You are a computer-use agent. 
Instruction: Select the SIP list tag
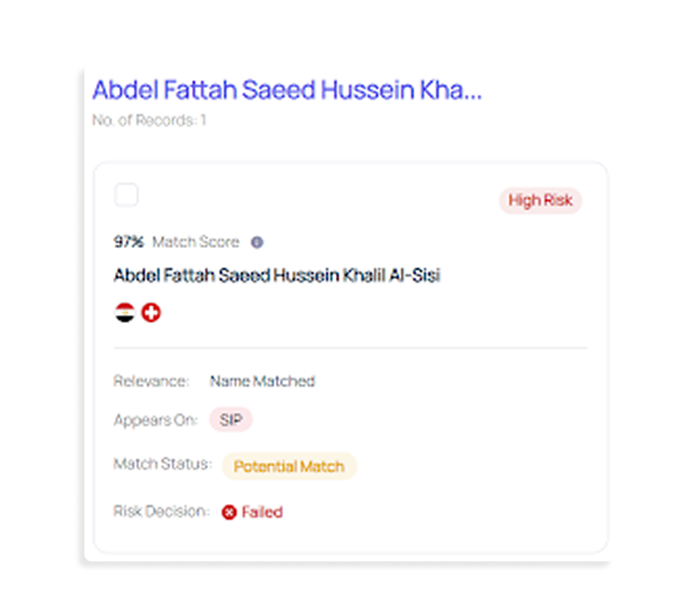pos(231,420)
